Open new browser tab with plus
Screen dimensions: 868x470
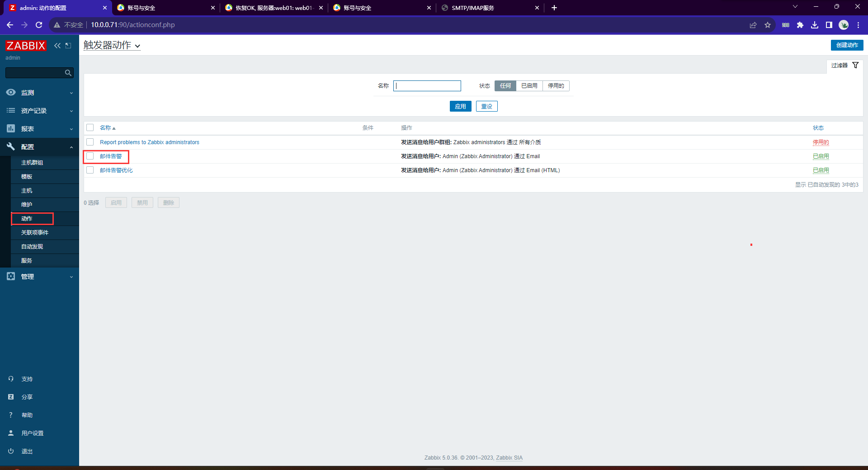point(554,8)
